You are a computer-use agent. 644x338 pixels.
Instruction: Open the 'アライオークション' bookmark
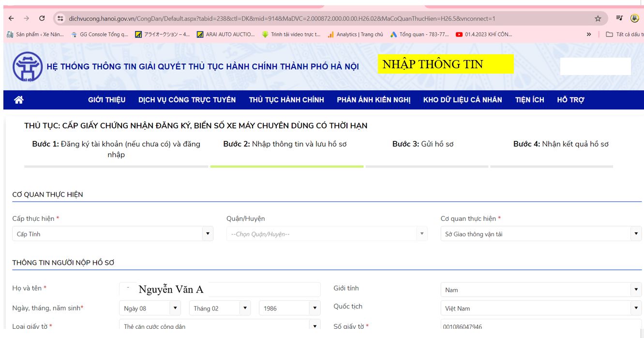(x=163, y=34)
